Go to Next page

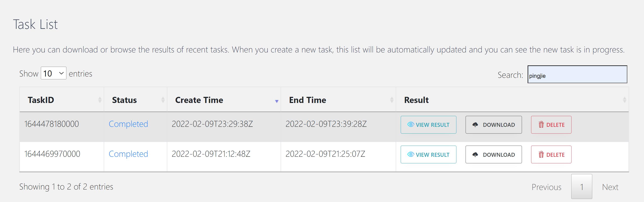pos(610,187)
